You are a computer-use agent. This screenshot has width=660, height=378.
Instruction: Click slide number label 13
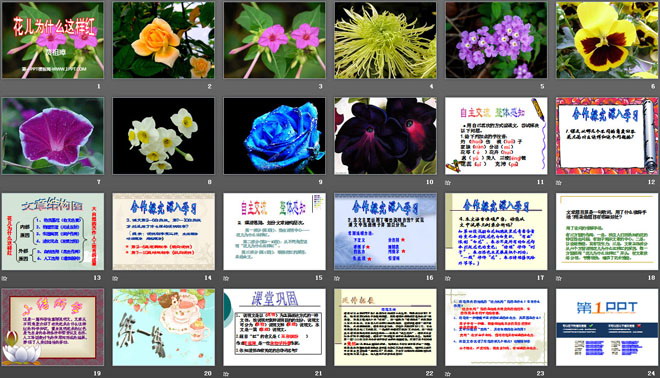[97, 277]
